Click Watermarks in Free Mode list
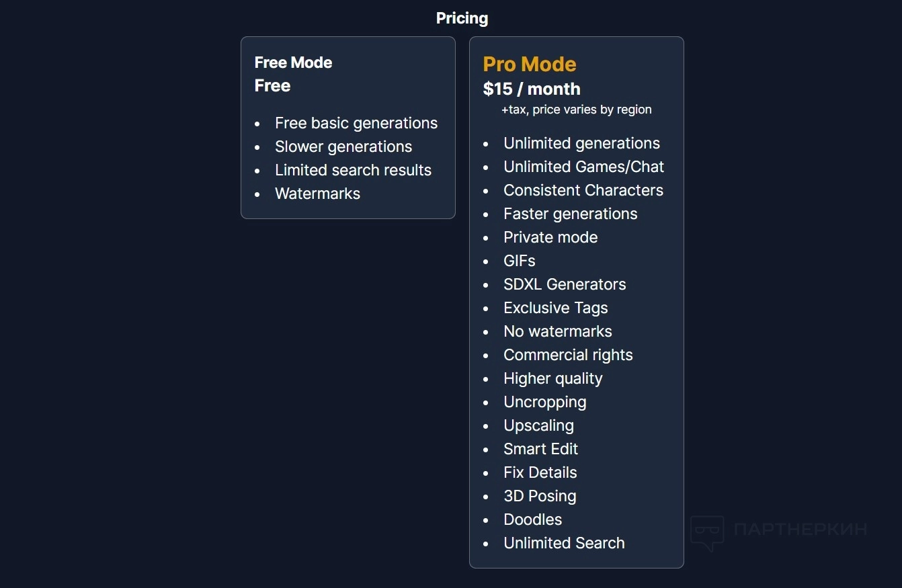902x588 pixels. [317, 194]
